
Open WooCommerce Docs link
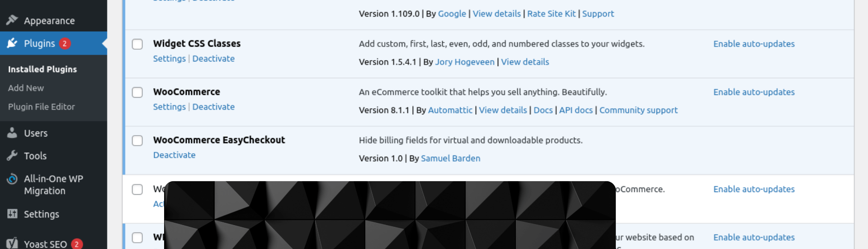coord(543,110)
